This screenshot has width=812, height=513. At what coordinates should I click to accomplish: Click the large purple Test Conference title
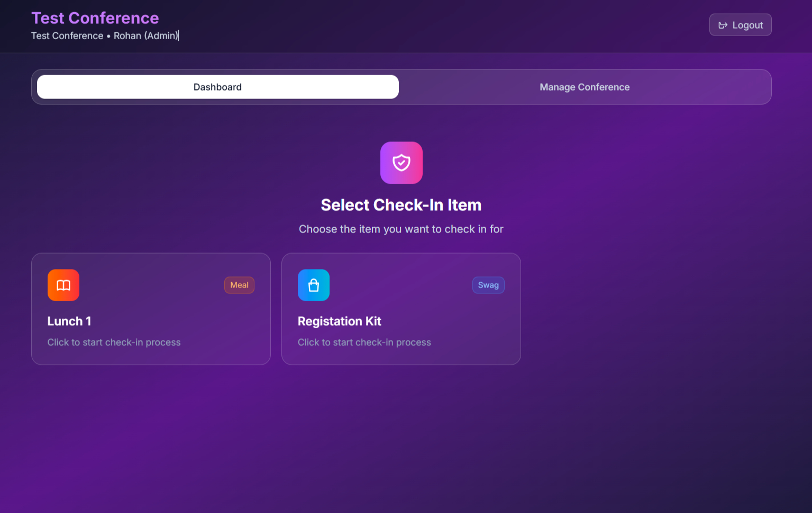tap(95, 18)
